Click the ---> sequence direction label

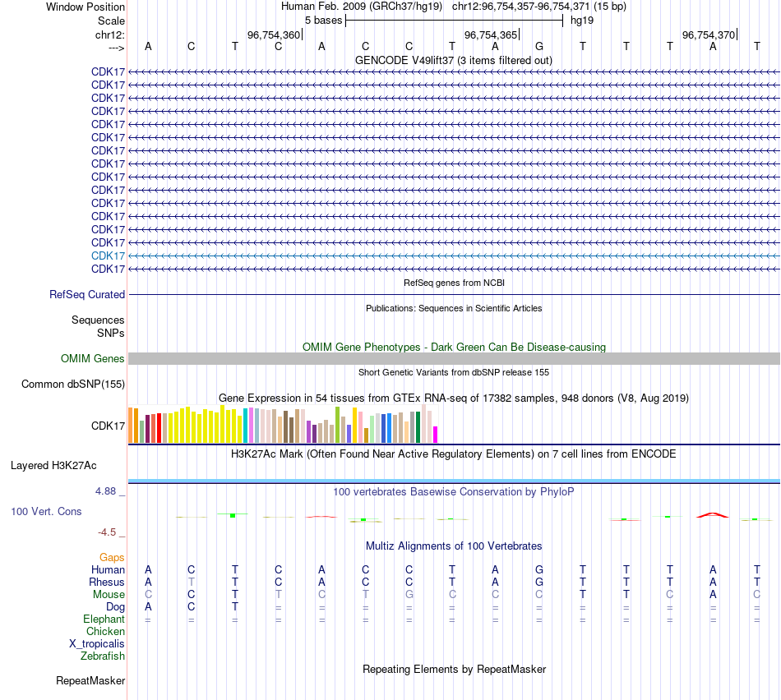click(116, 48)
